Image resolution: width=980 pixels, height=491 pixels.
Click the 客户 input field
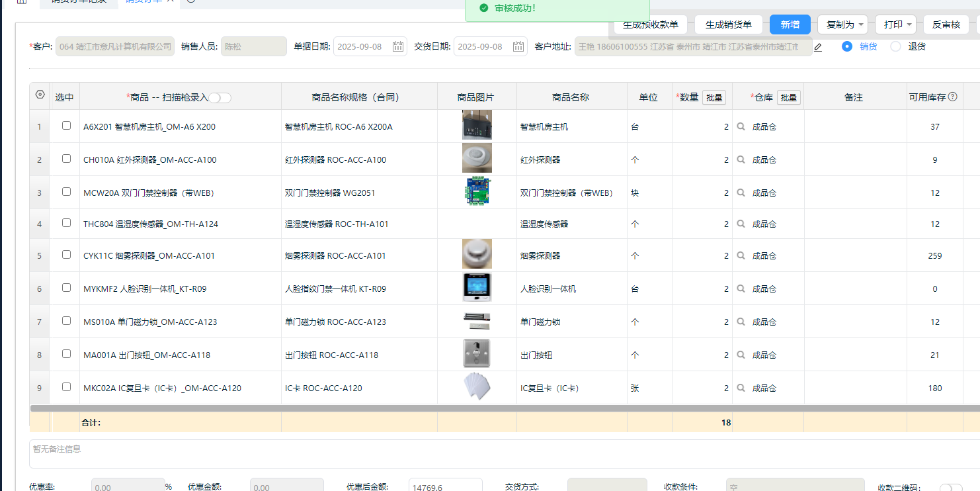tap(115, 46)
